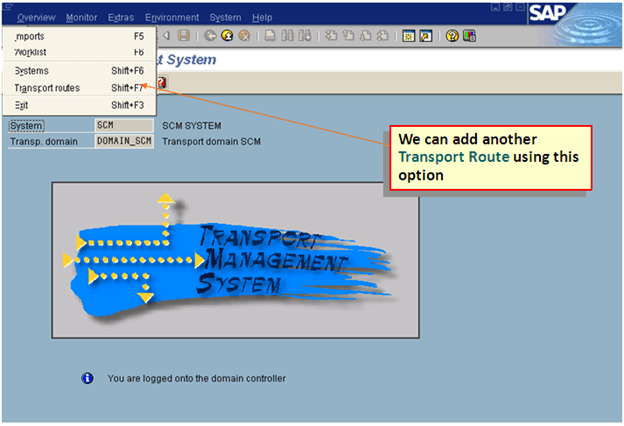Click the Next Page icon

pos(365,36)
